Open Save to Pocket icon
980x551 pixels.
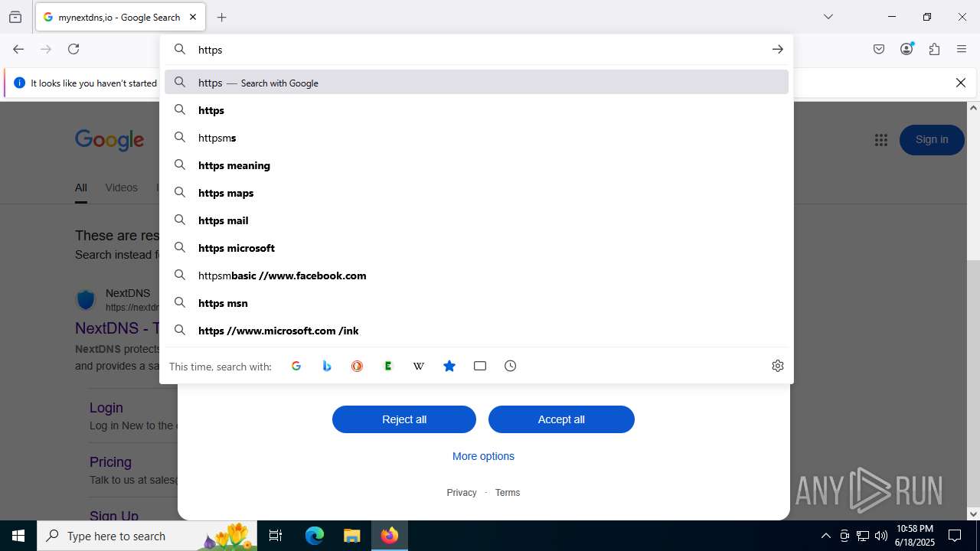(879, 49)
